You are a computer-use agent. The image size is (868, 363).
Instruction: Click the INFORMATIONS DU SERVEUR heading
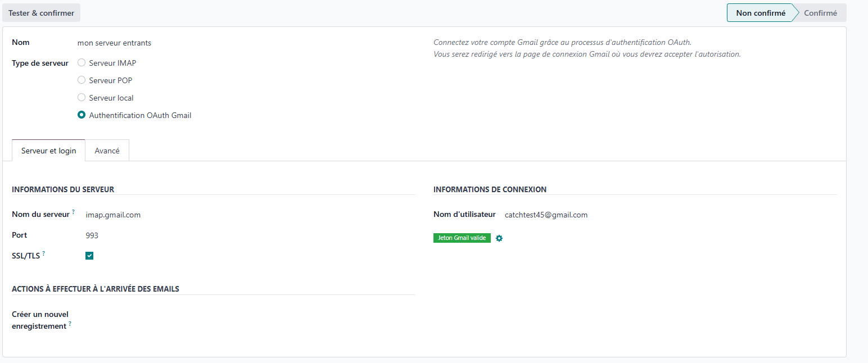63,189
